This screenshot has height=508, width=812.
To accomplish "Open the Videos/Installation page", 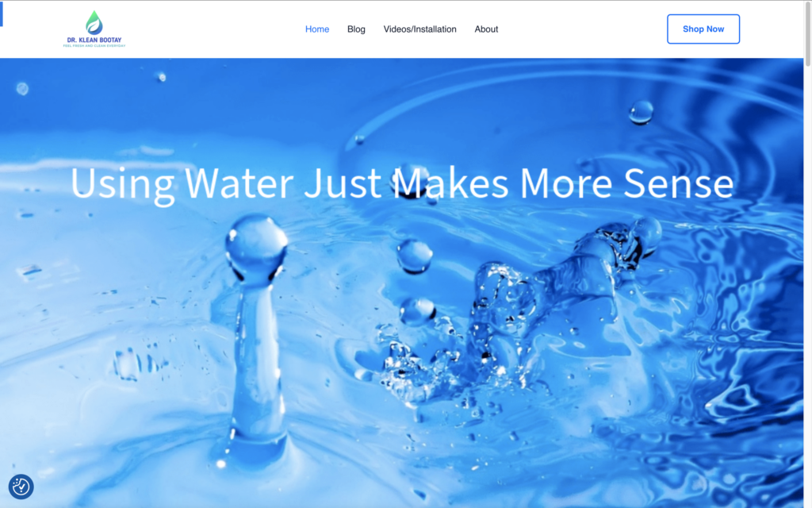I will coord(420,29).
